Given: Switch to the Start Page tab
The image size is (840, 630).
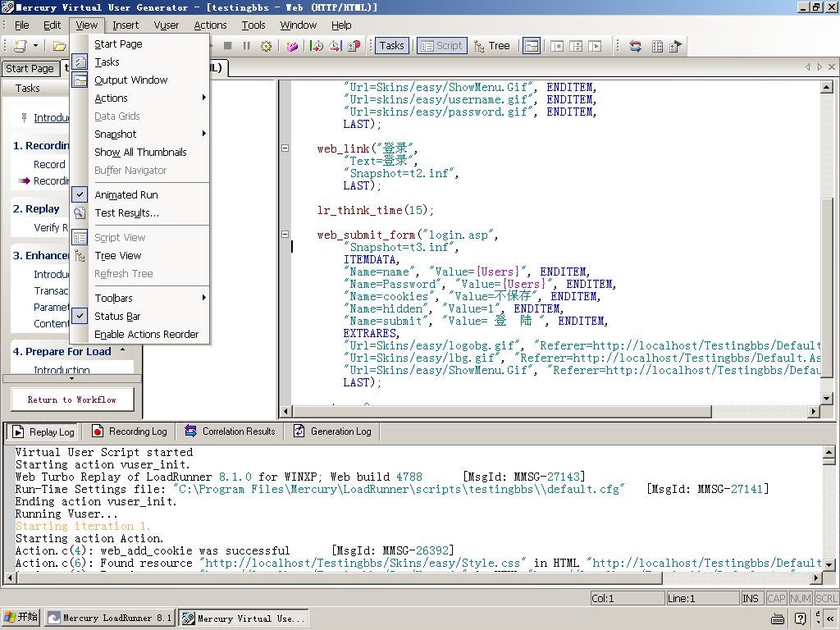Looking at the screenshot, I should point(30,69).
